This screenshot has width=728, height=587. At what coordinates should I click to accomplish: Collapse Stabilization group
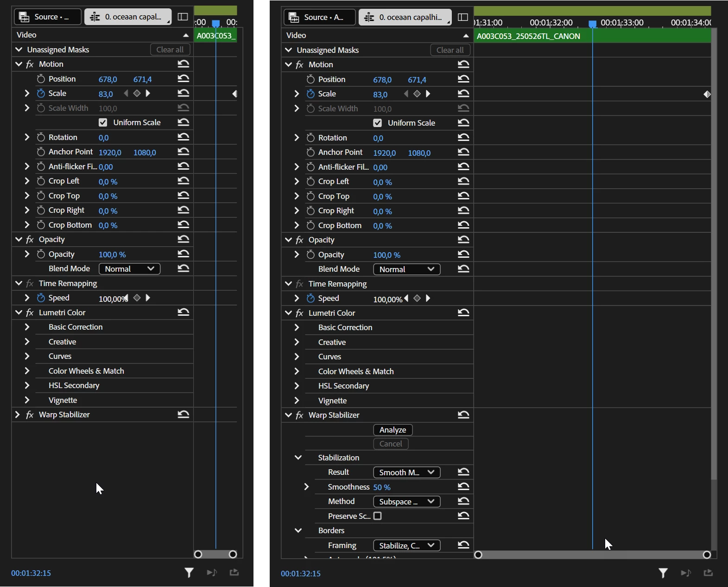click(x=298, y=458)
